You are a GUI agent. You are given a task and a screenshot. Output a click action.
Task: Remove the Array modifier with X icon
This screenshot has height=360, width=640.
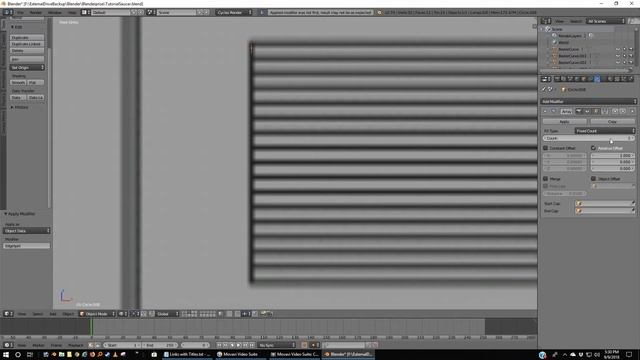tap(632, 111)
